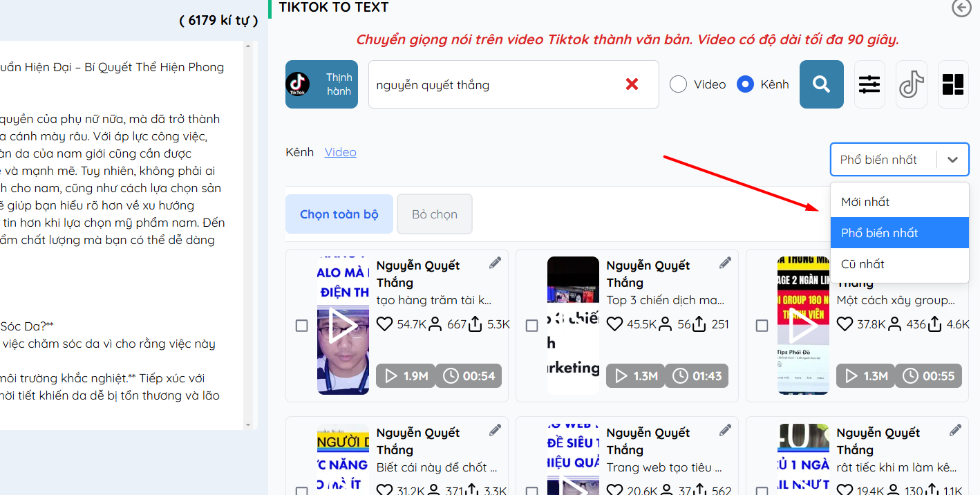Play the thumbnail of the 'tạo hàng trăm tài k...' video

343,326
